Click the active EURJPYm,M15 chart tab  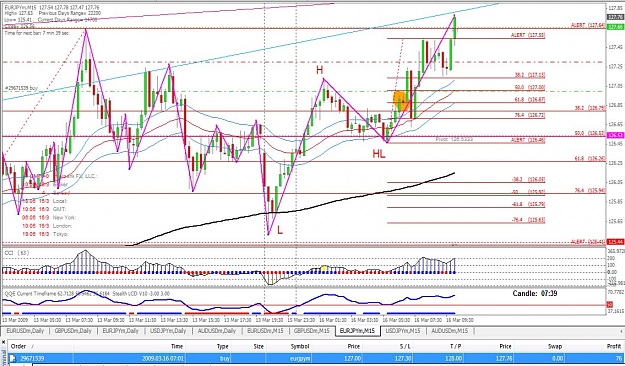click(x=358, y=331)
